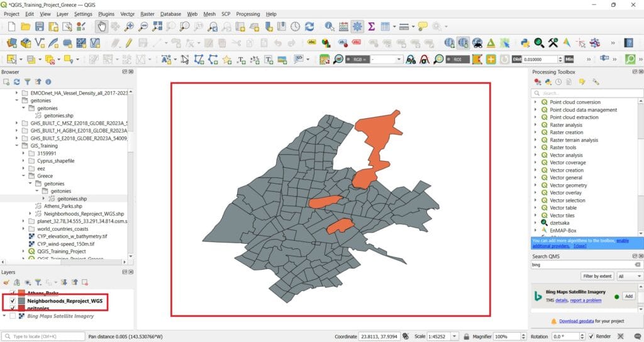
Task: Expand Vector overlay group in toolbox
Action: pos(535,192)
